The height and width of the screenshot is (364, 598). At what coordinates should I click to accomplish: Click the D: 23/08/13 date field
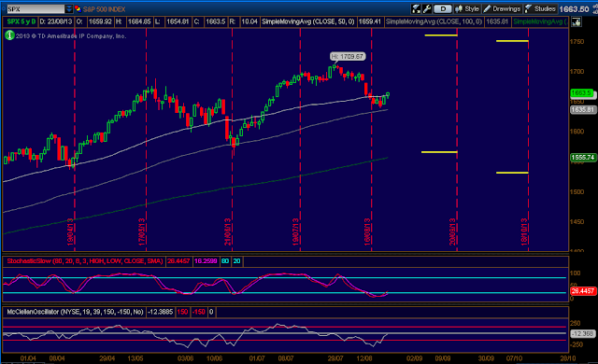tap(56, 21)
